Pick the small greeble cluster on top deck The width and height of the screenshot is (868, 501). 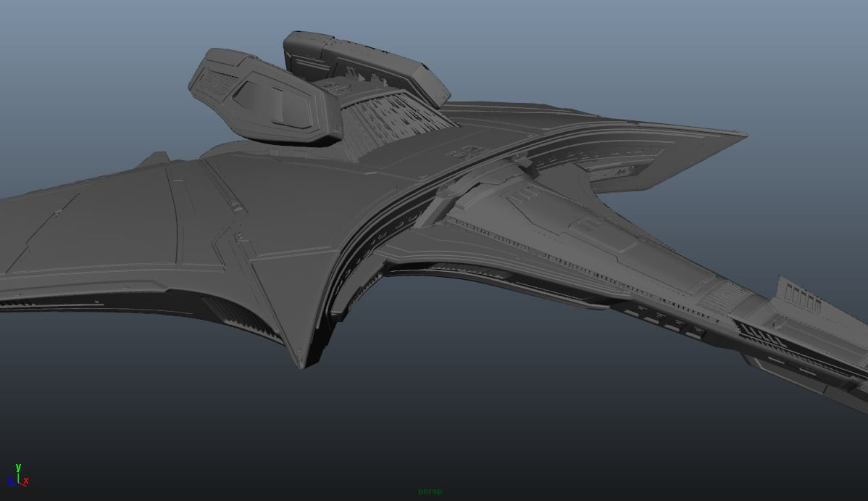pyautogui.click(x=462, y=153)
